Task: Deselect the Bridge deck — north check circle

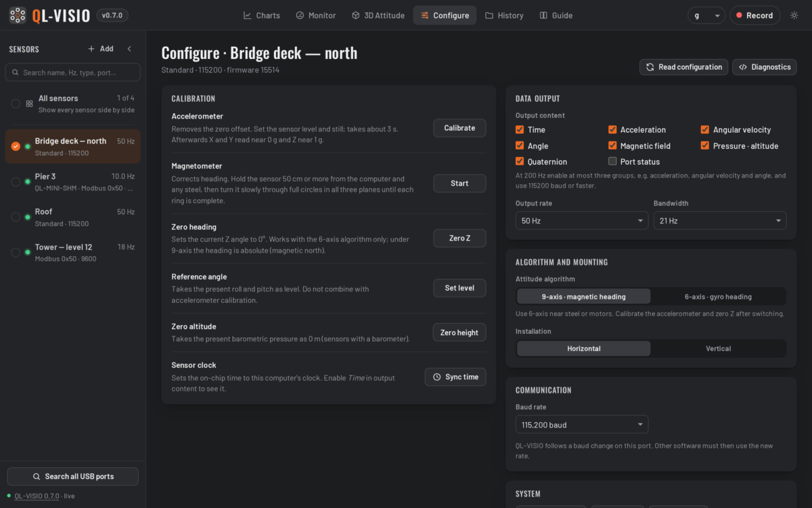Action: (16, 146)
